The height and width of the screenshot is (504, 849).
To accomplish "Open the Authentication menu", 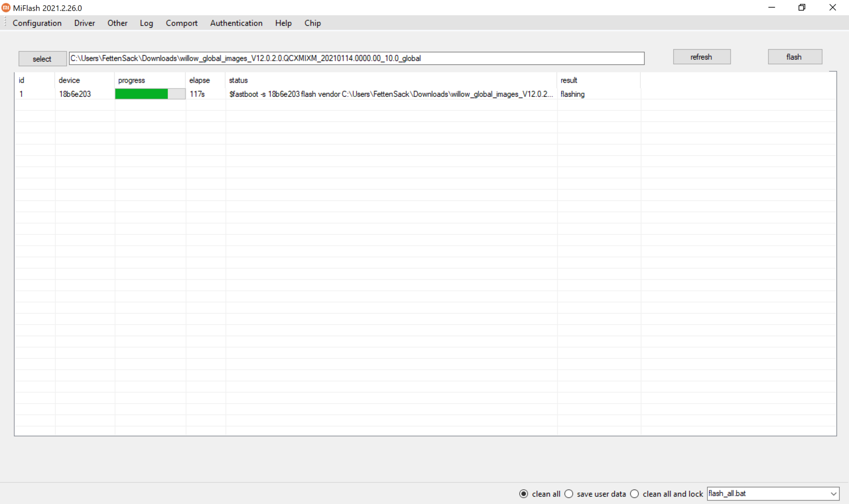I will pyautogui.click(x=236, y=23).
